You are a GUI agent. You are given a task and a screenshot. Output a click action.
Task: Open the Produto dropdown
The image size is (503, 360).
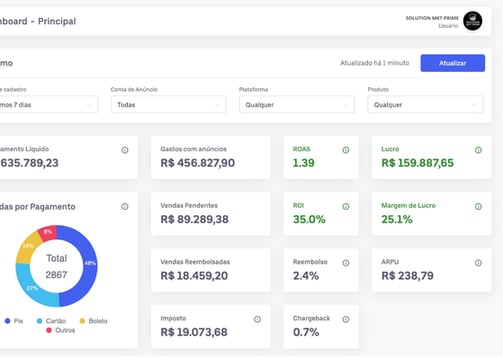(425, 105)
